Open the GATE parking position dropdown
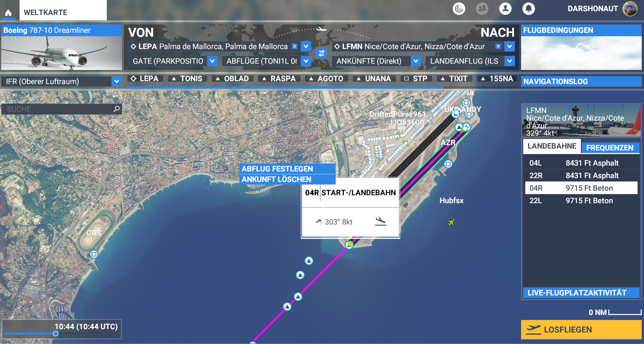Viewport: 644px width, 344px height. pyautogui.click(x=212, y=61)
